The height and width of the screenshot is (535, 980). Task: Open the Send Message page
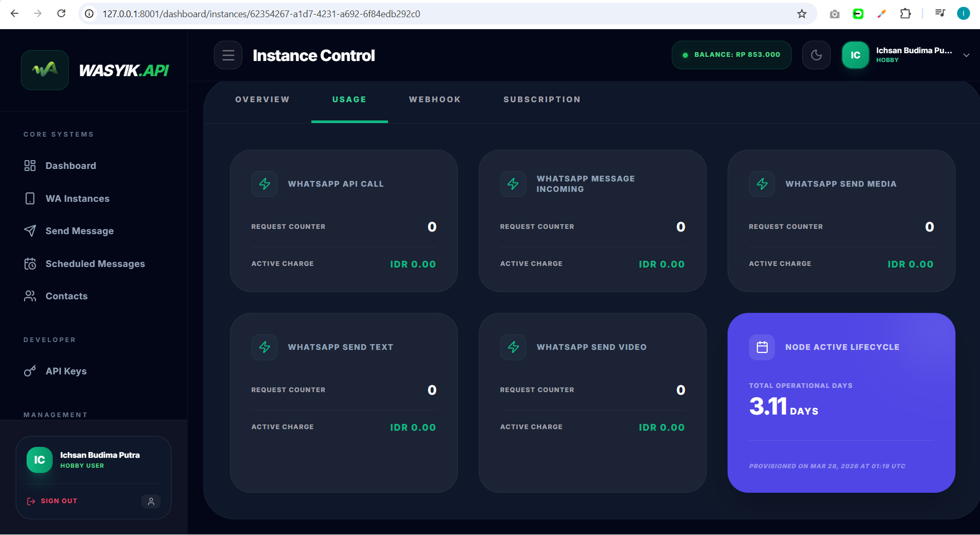[x=79, y=231]
